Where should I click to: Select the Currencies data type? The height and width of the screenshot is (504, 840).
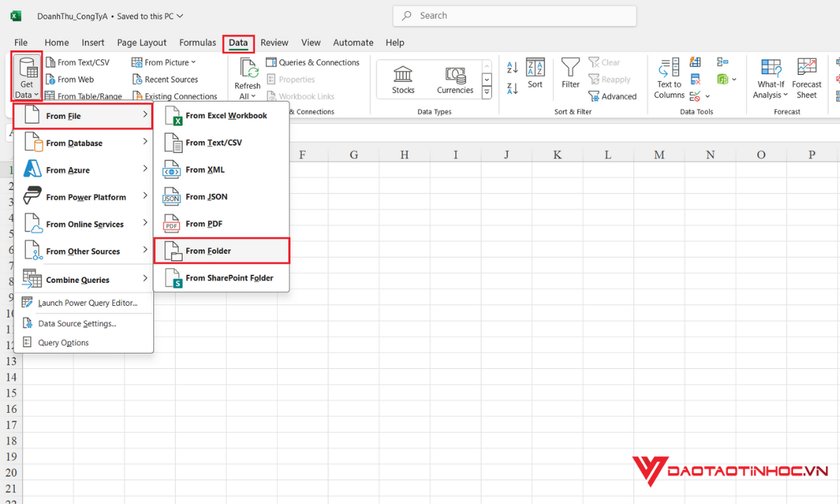click(x=455, y=80)
